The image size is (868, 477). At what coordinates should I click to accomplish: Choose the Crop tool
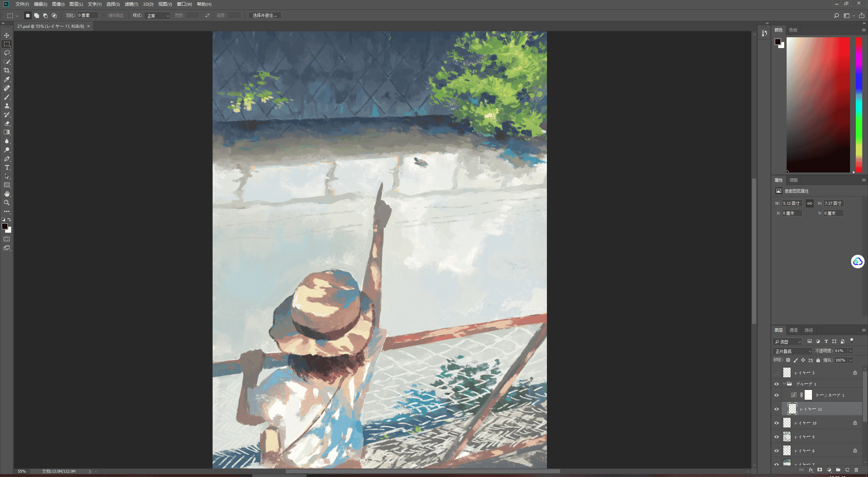7,70
